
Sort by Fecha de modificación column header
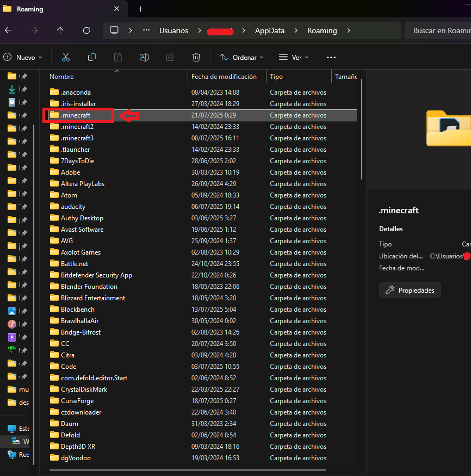[x=224, y=77]
